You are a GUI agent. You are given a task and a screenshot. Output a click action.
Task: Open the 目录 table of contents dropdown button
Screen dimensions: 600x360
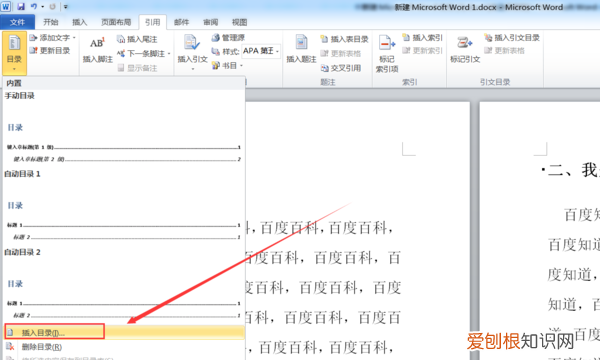[x=14, y=53]
